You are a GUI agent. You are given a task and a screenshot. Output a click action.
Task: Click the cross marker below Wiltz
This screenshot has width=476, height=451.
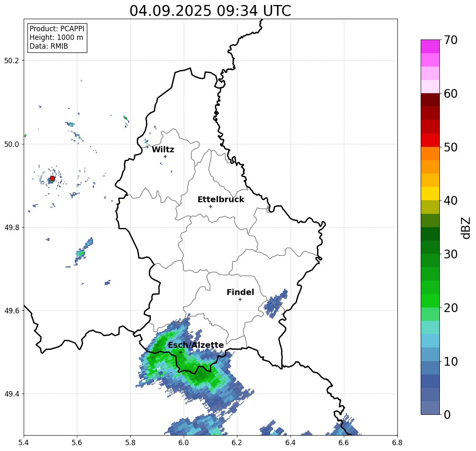[x=165, y=156]
